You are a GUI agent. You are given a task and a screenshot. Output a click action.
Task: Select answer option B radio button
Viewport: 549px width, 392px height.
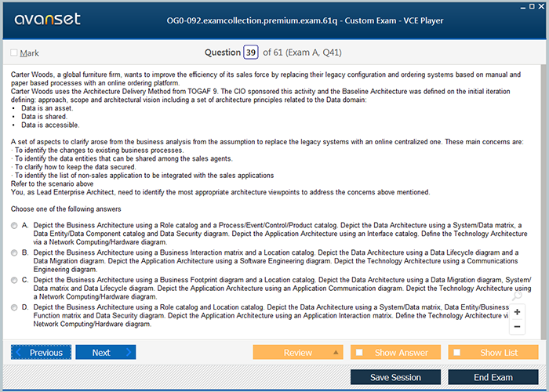tap(14, 253)
